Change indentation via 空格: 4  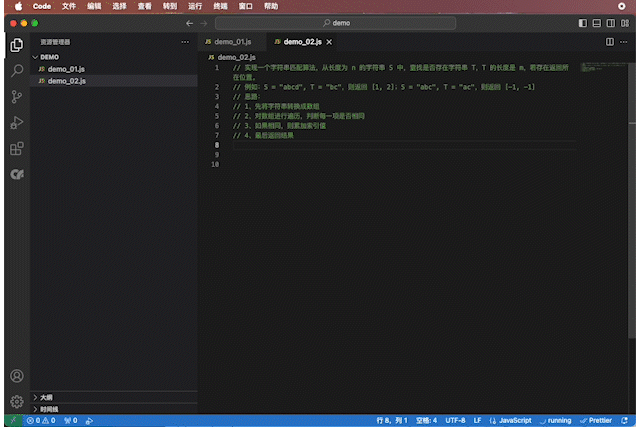426,420
